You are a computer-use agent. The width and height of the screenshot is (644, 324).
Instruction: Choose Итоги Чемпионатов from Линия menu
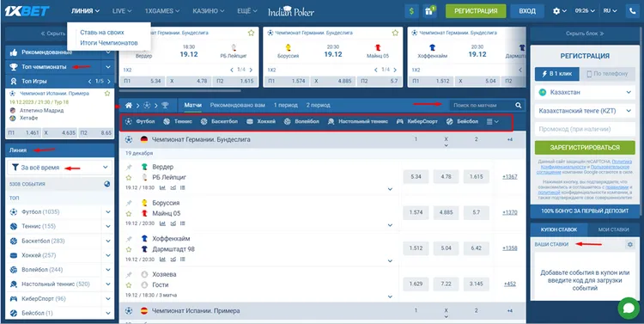pyautogui.click(x=109, y=43)
